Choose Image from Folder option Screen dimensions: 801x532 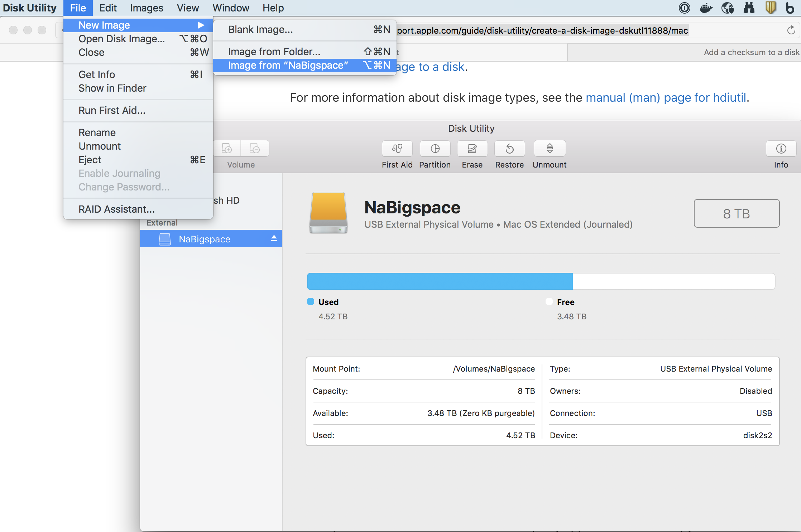click(x=305, y=52)
